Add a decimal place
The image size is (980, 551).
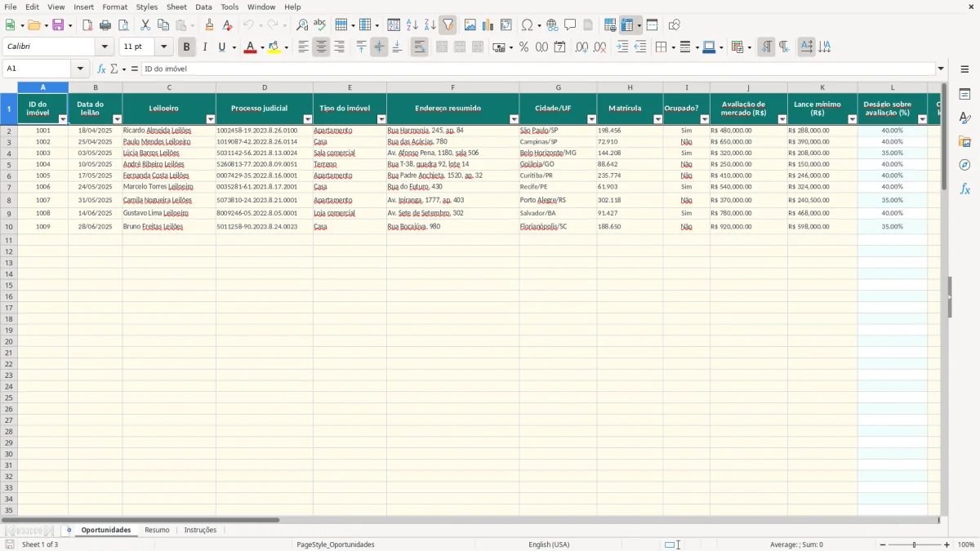(581, 47)
